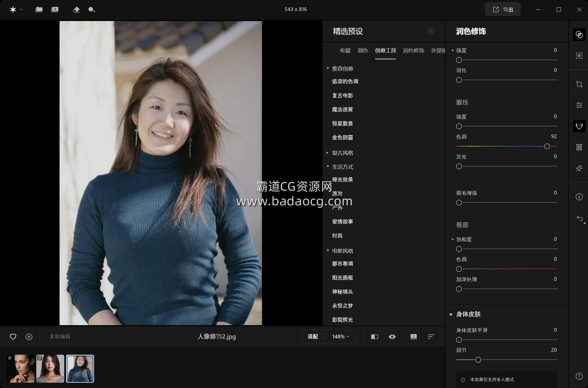588x388 pixels.
Task: Click the add image icon
Action: [x=55, y=10]
